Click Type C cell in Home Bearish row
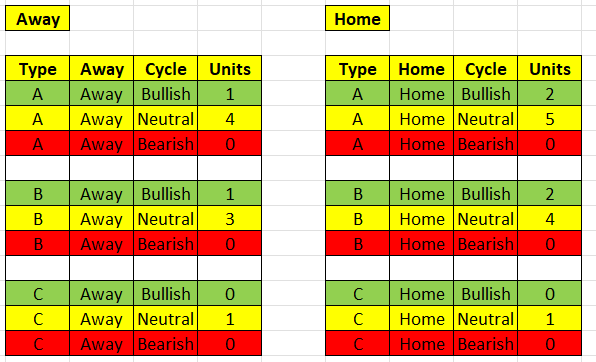Viewport: 596px width, 362px height. (x=358, y=344)
